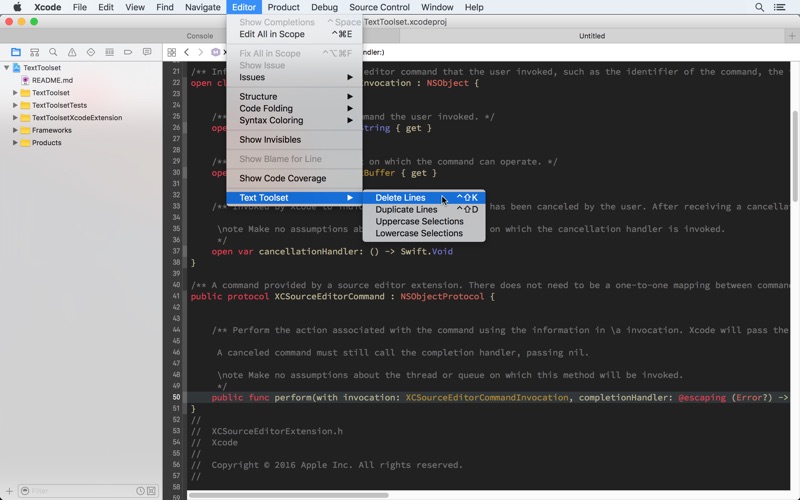Open the Window menu
This screenshot has height=500, width=800.
(437, 7)
